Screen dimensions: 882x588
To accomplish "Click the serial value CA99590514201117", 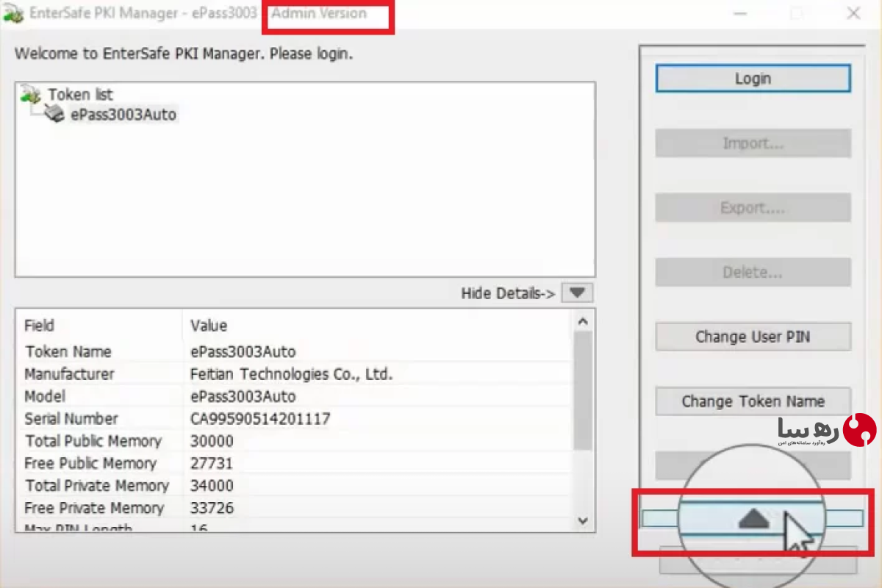I will (x=260, y=419).
